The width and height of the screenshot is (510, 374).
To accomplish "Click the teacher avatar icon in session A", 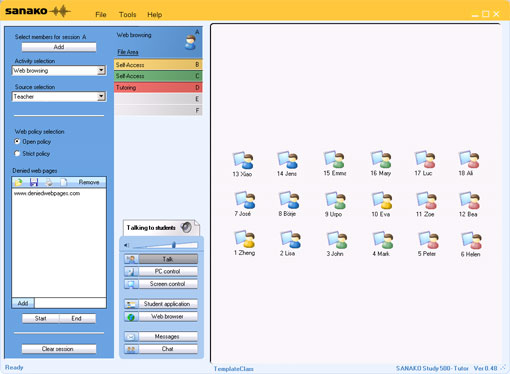I will 191,42.
